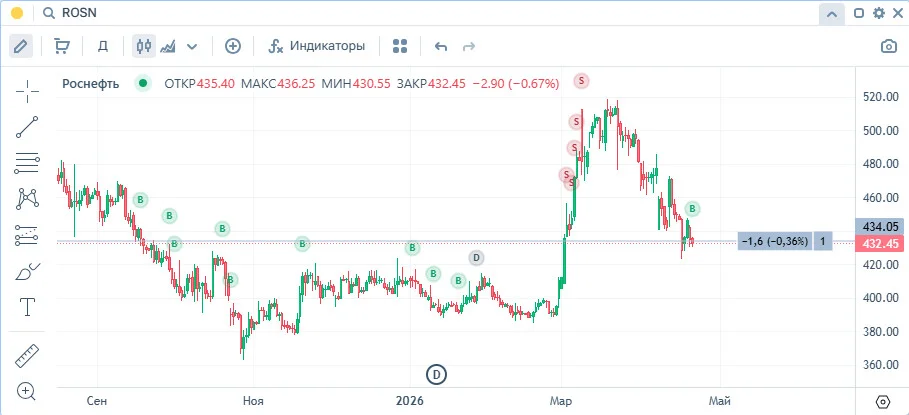
Task: Open the D marker on the time axis
Action: [x=437, y=375]
